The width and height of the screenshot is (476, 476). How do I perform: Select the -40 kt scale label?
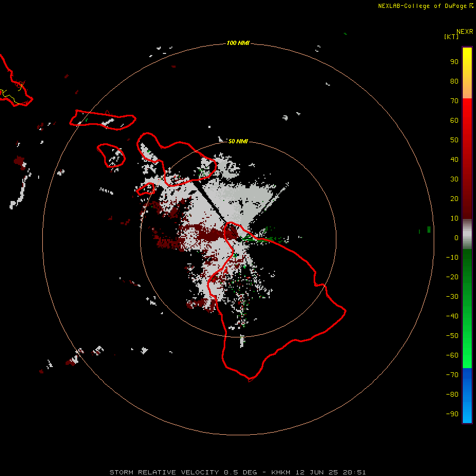pos(452,316)
